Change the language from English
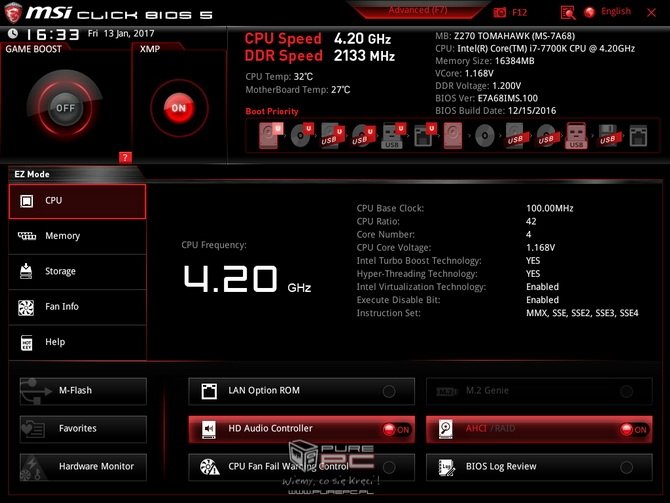This screenshot has width=670, height=503. pos(608,12)
